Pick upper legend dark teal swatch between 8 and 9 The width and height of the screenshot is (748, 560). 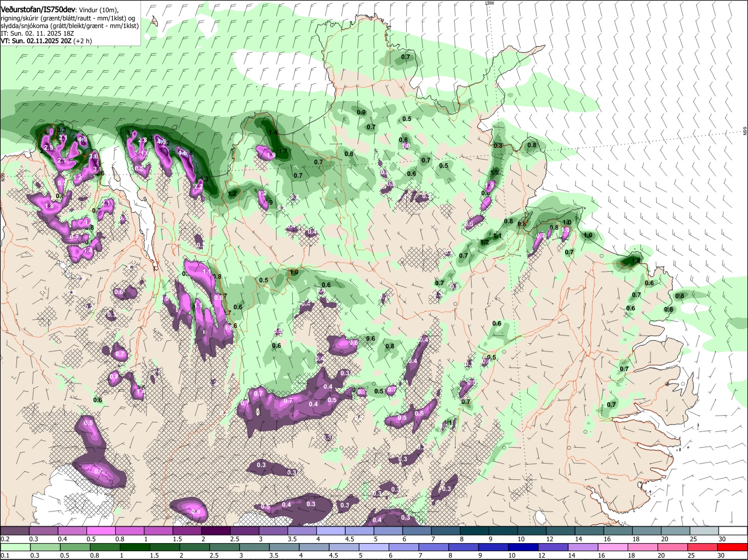coord(475,530)
